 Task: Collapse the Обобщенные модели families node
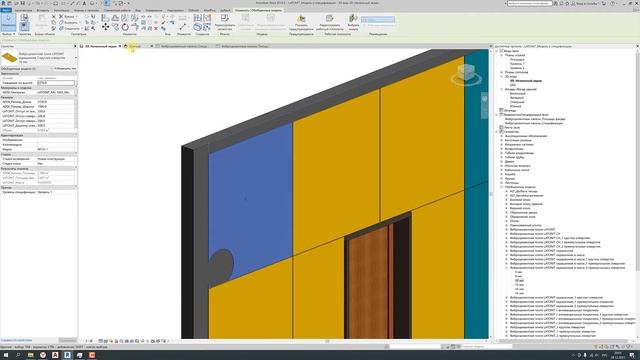click(x=502, y=187)
